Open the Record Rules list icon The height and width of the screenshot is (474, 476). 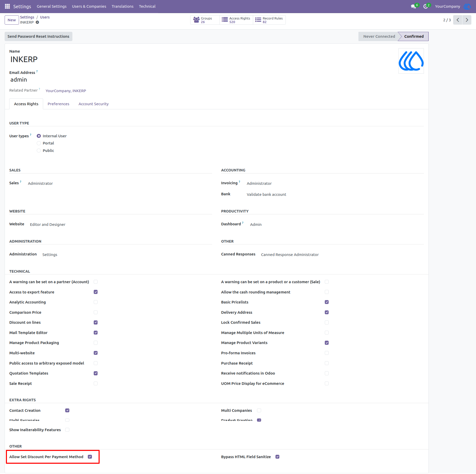(x=258, y=20)
